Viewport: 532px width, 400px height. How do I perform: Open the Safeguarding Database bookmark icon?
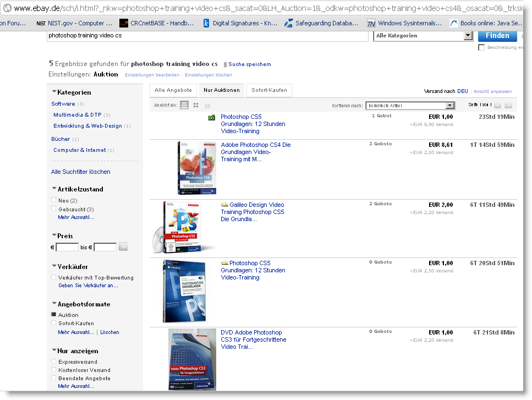click(288, 23)
